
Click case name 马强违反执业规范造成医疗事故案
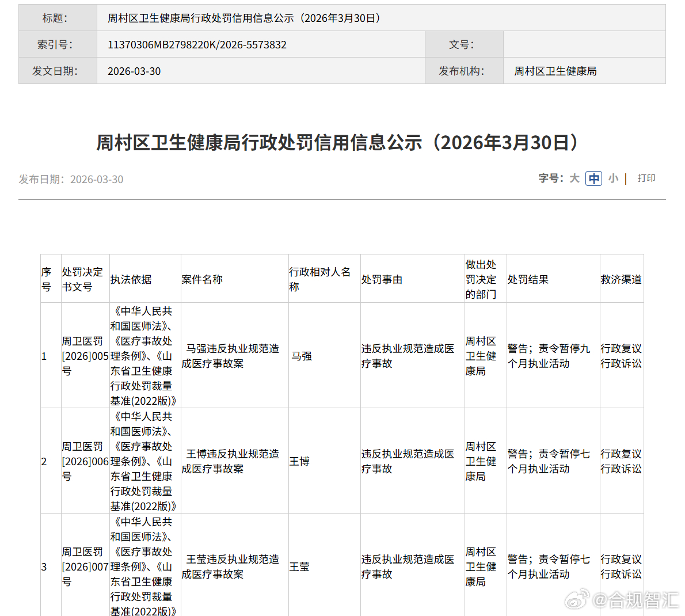[230, 356]
